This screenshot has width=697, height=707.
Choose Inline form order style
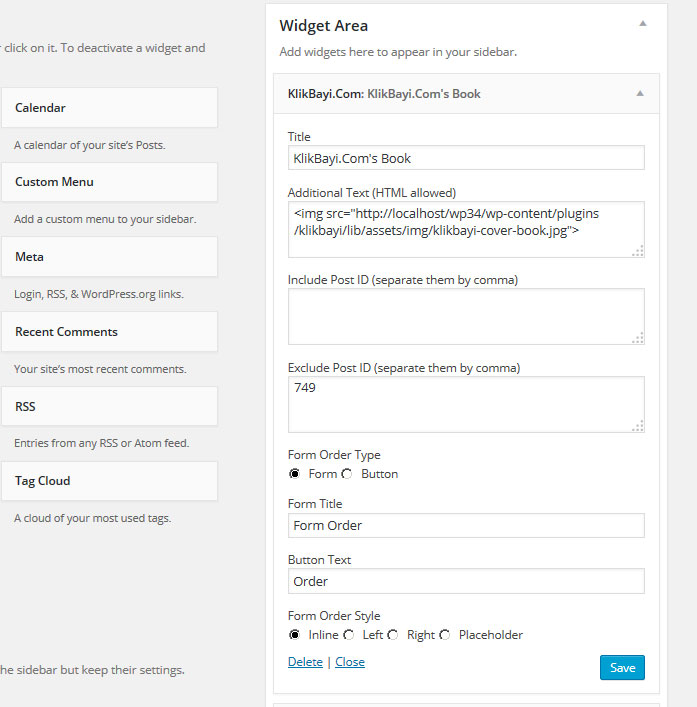[294, 635]
